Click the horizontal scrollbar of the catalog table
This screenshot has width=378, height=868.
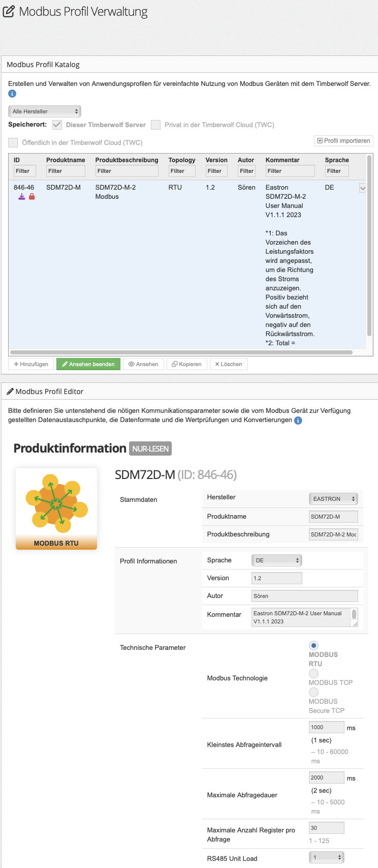tap(181, 352)
